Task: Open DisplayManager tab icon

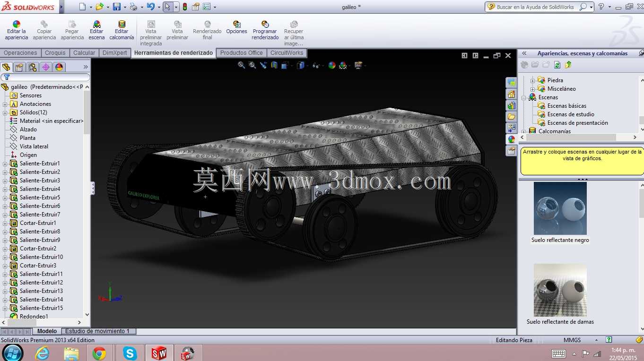Action: click(x=59, y=67)
